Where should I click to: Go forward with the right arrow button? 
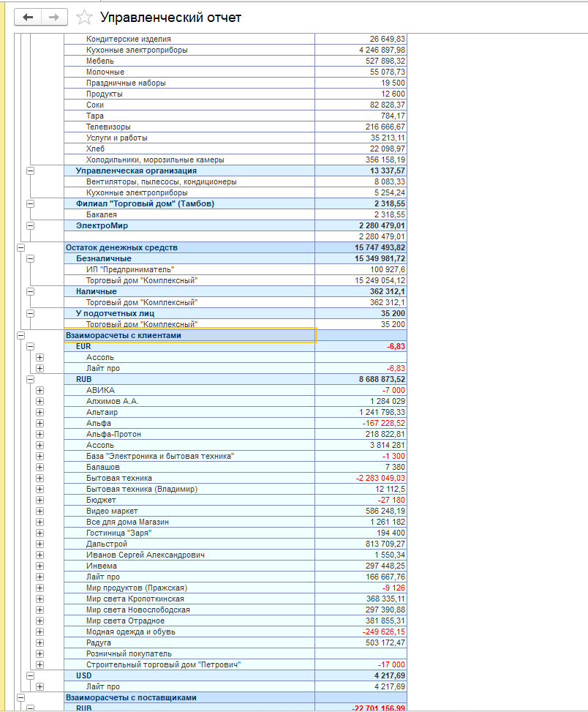(54, 18)
